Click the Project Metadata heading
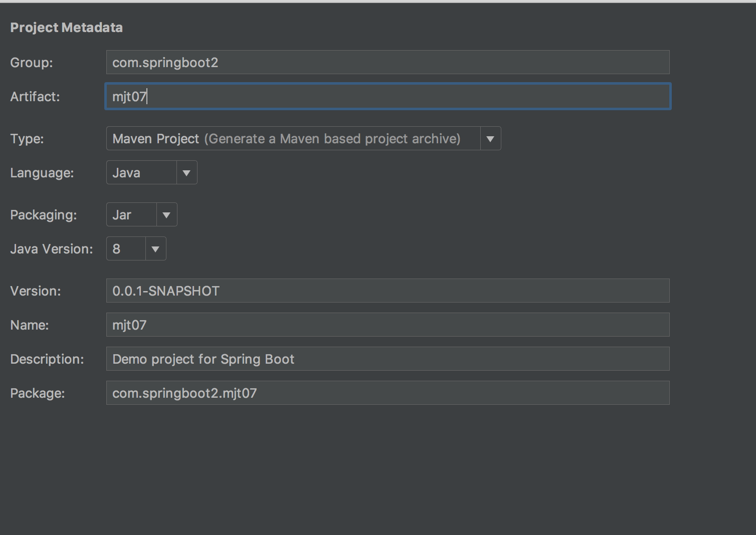 click(x=66, y=28)
